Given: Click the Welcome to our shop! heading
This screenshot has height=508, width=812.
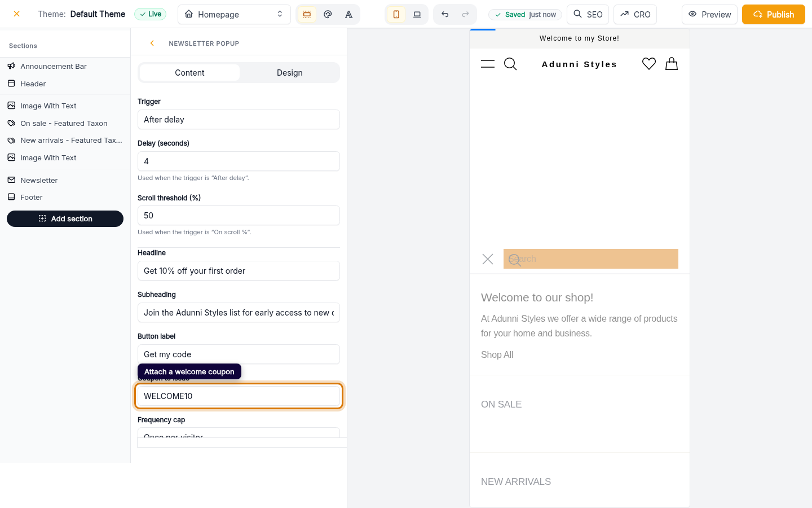Looking at the screenshot, I should pyautogui.click(x=537, y=297).
